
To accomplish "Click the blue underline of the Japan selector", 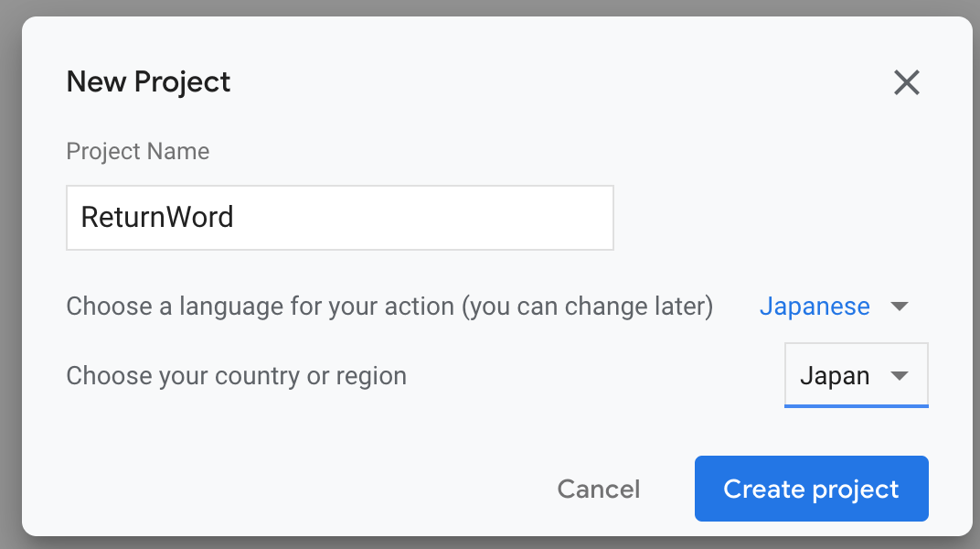I will (857, 406).
